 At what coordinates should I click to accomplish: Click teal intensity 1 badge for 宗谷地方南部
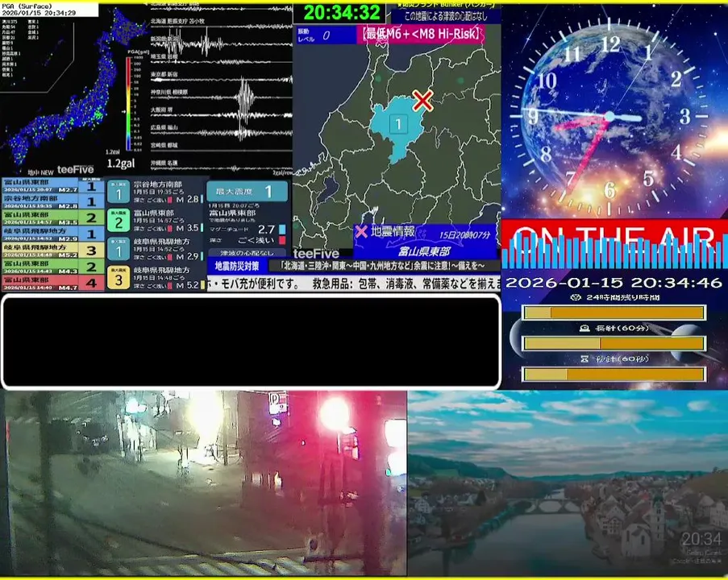tap(119, 193)
